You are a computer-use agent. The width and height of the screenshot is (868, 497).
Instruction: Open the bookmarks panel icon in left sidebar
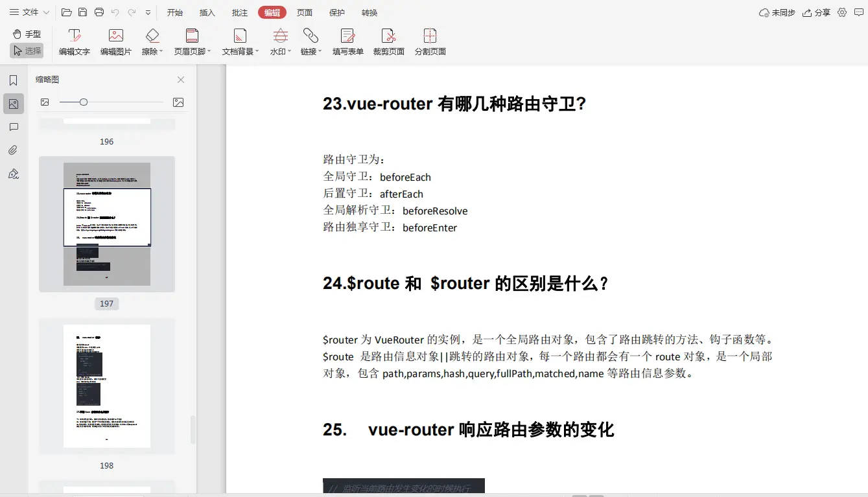click(x=14, y=80)
